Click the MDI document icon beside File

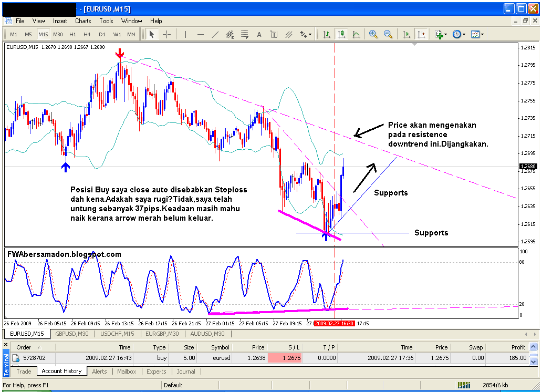coord(8,21)
